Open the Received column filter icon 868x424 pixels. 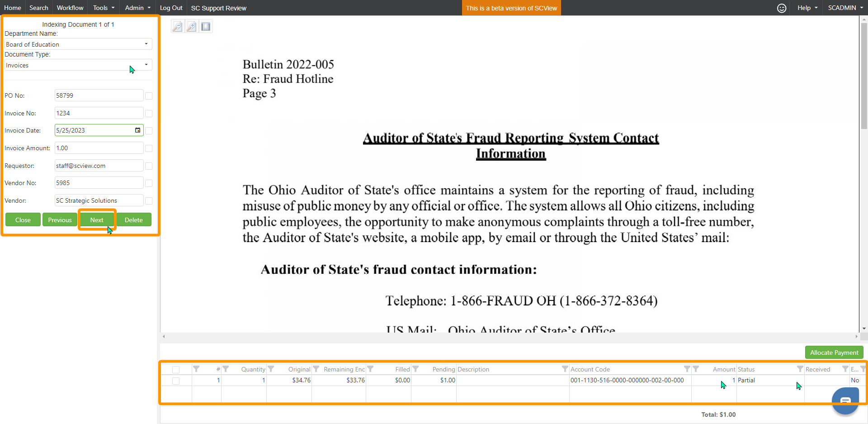click(x=845, y=369)
